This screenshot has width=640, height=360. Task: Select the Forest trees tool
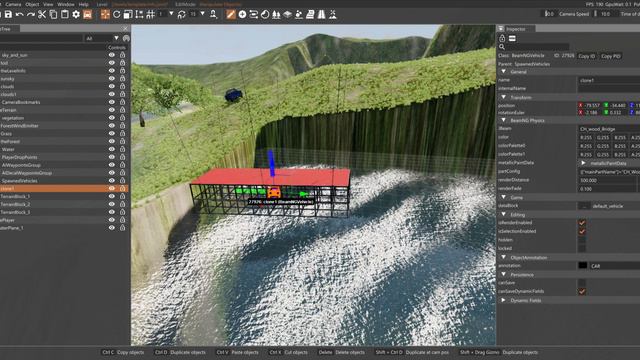coord(276,14)
